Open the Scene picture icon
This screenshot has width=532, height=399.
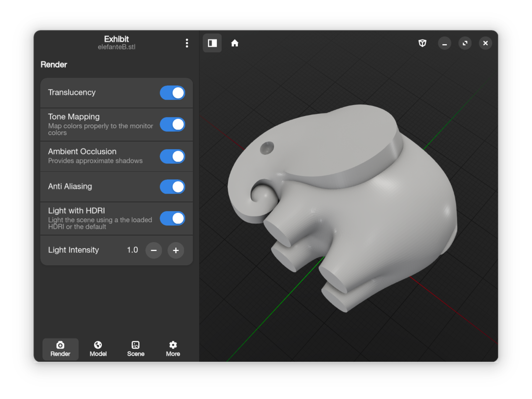(135, 345)
